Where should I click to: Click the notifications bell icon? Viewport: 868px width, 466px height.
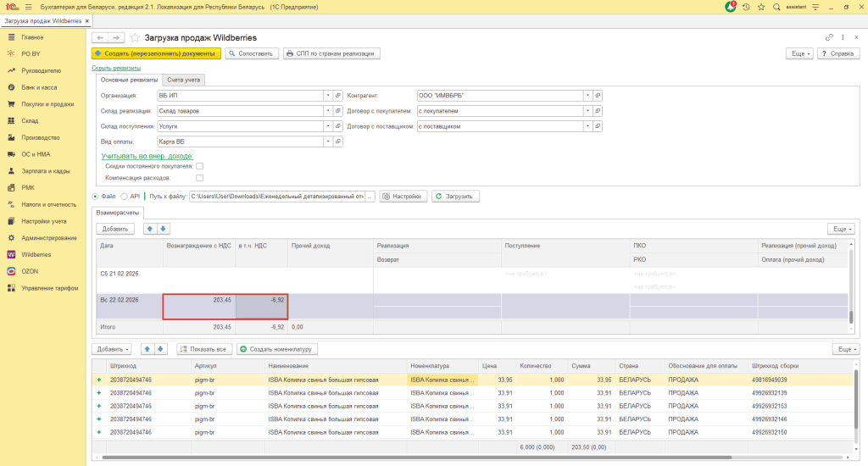[x=731, y=7]
